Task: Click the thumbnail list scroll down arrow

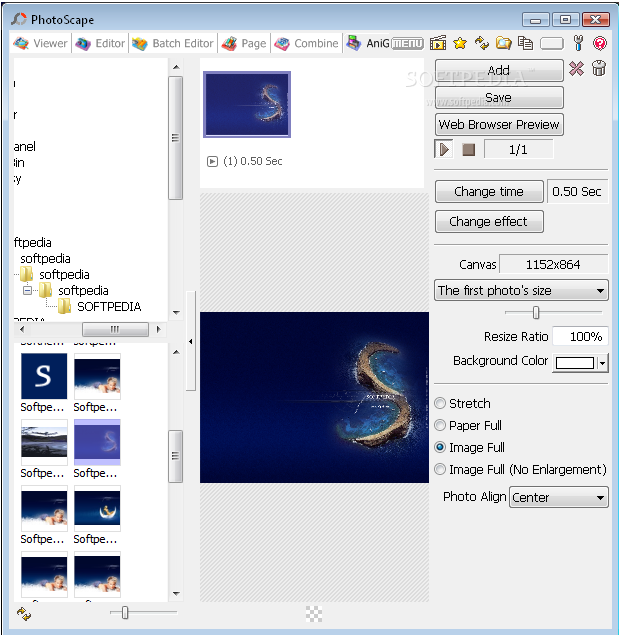Action: pyautogui.click(x=176, y=593)
